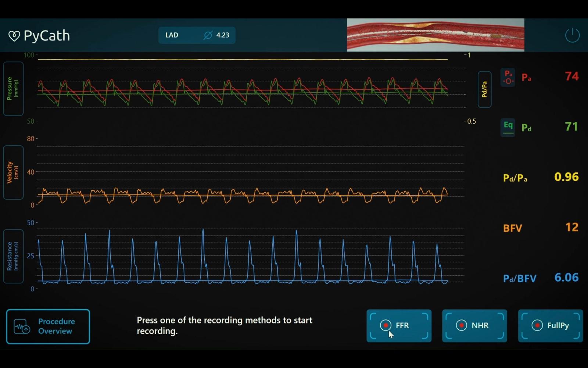Image resolution: width=588 pixels, height=368 pixels.
Task: Click the BFV value 12
Action: (572, 227)
